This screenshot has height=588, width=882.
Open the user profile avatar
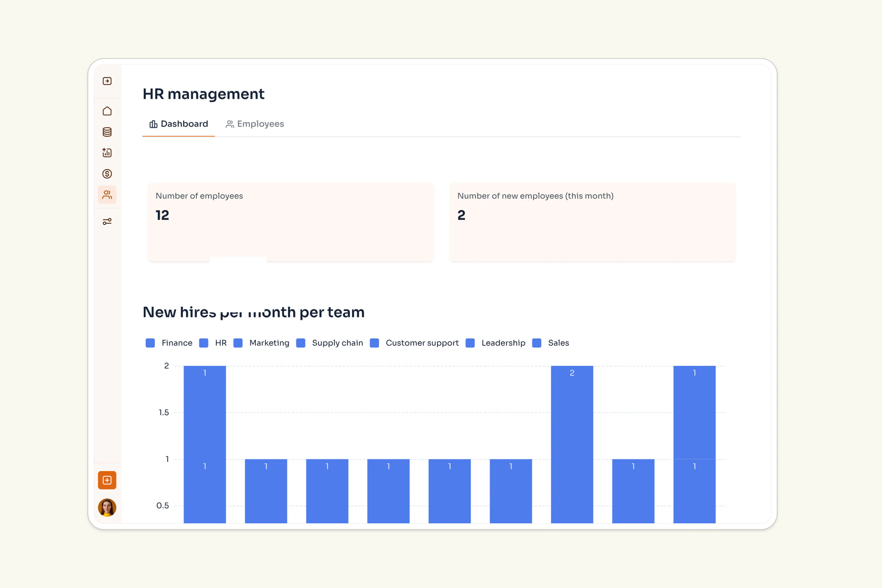tap(107, 507)
